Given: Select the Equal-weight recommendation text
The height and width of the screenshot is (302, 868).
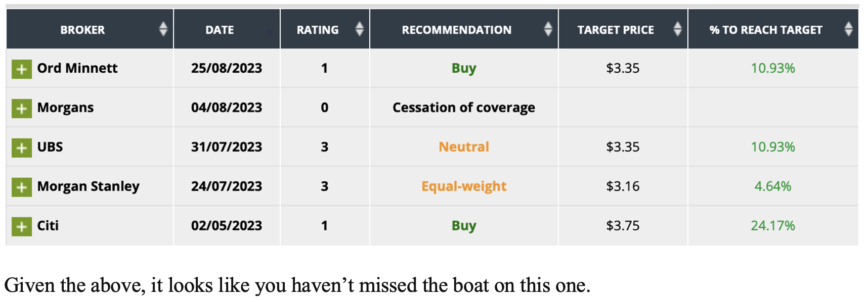Looking at the screenshot, I should [x=464, y=186].
